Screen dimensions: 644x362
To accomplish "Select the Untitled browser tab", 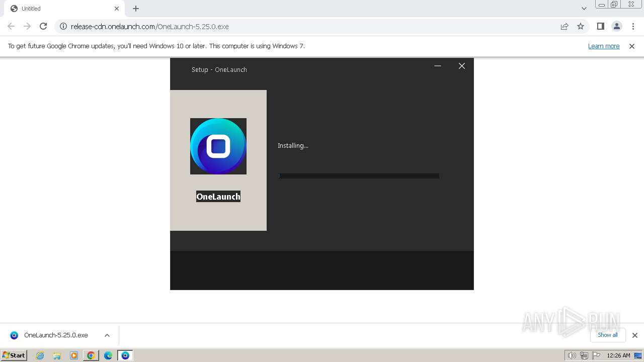I will coord(65,9).
